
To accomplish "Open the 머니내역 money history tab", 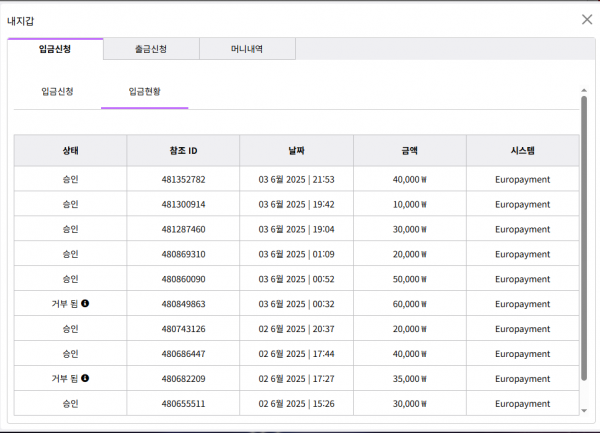I will coord(247,49).
